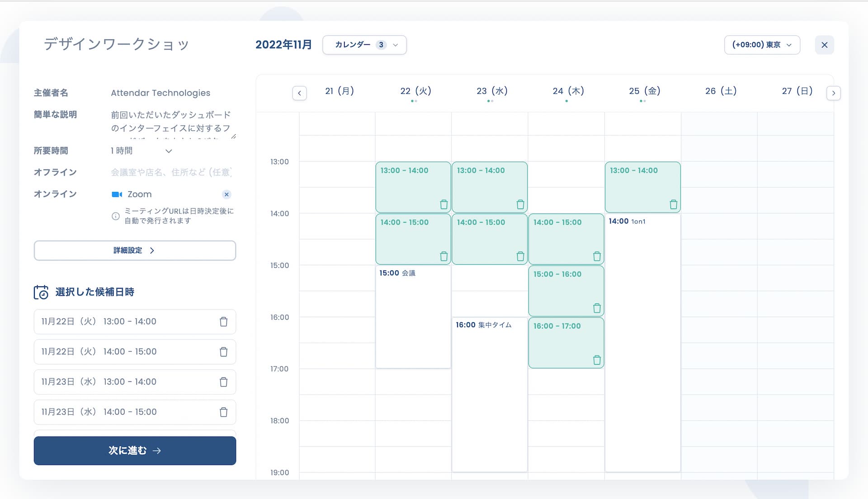Remove Zoom online meeting option
Screen dimensions: 868x499
226,195
